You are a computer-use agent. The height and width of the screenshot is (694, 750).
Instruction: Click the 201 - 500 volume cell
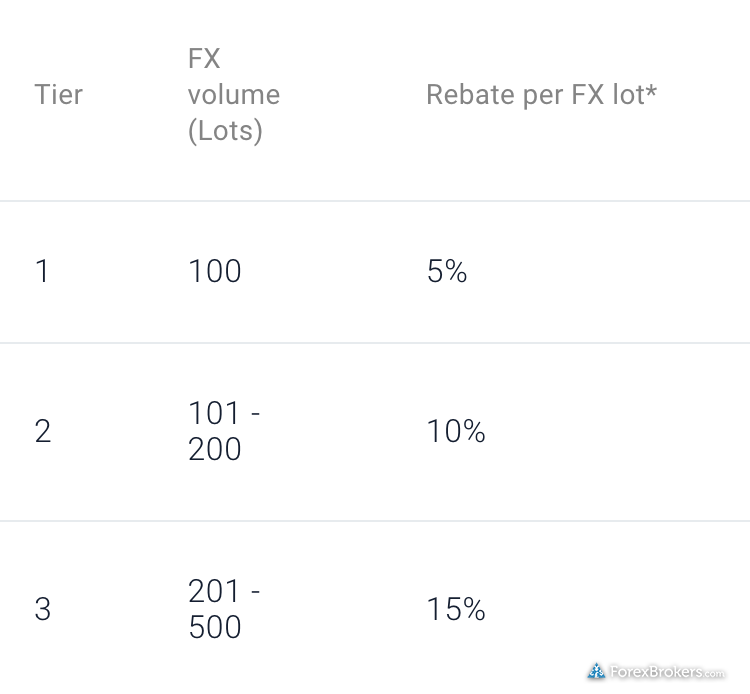(224, 609)
